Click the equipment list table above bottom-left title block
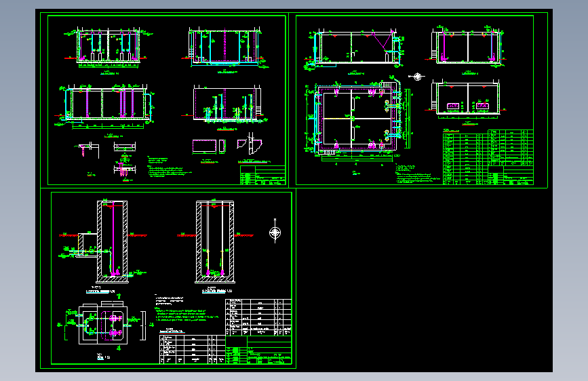This screenshot has height=381, width=588. point(258,317)
